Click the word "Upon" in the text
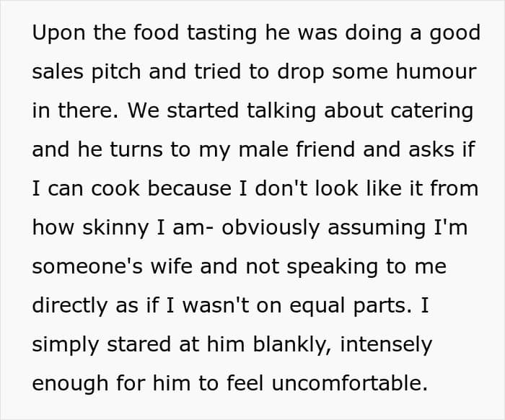This screenshot has height=420, width=505. (58, 33)
